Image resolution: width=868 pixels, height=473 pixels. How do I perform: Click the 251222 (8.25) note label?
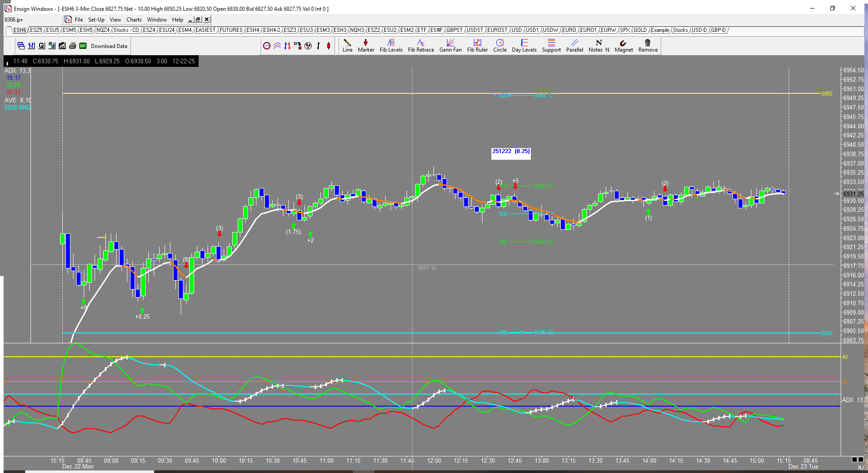click(511, 152)
